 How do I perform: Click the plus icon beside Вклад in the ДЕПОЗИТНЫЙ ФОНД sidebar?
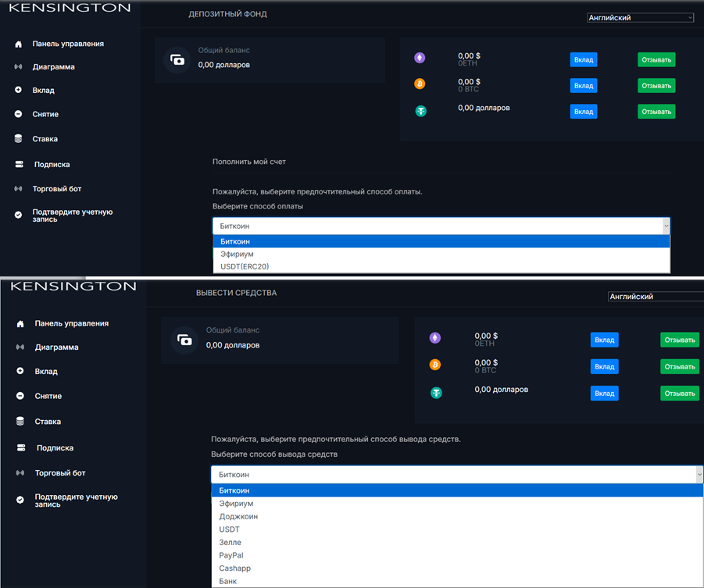pos(19,91)
